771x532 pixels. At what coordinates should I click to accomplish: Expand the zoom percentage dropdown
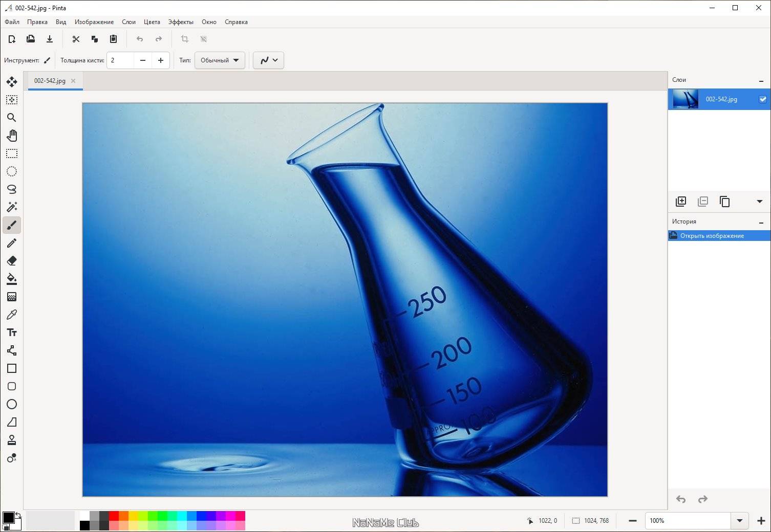(739, 521)
